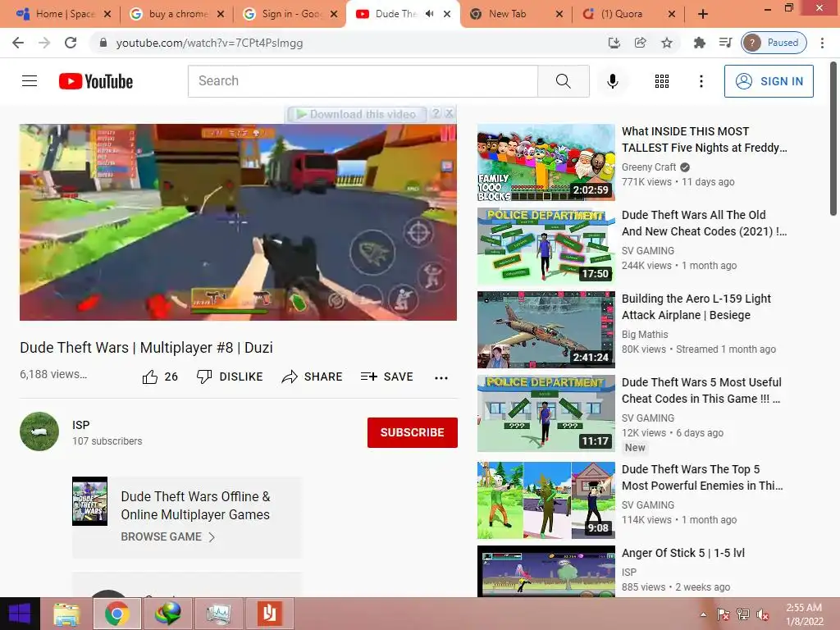Click the install app icon in address bar
840x630 pixels.
tap(614, 43)
